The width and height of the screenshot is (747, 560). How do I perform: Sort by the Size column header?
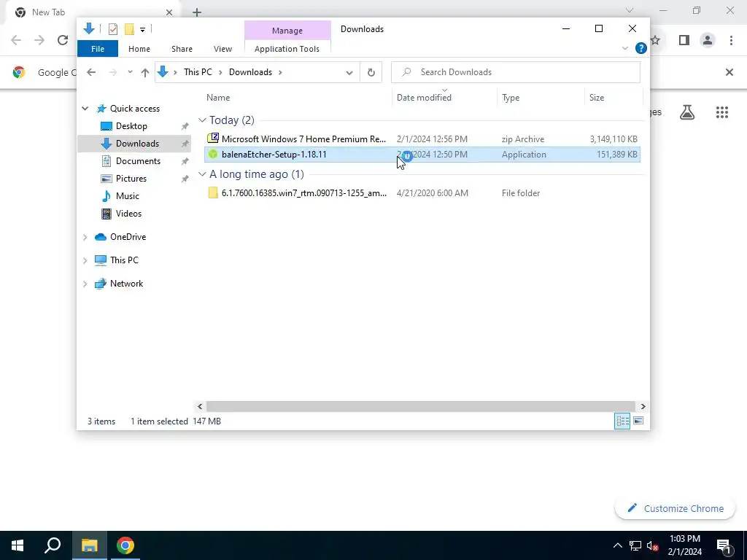(x=597, y=97)
